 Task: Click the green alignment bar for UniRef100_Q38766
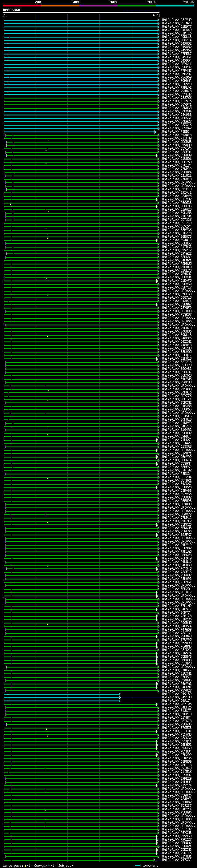[x=81, y=98]
